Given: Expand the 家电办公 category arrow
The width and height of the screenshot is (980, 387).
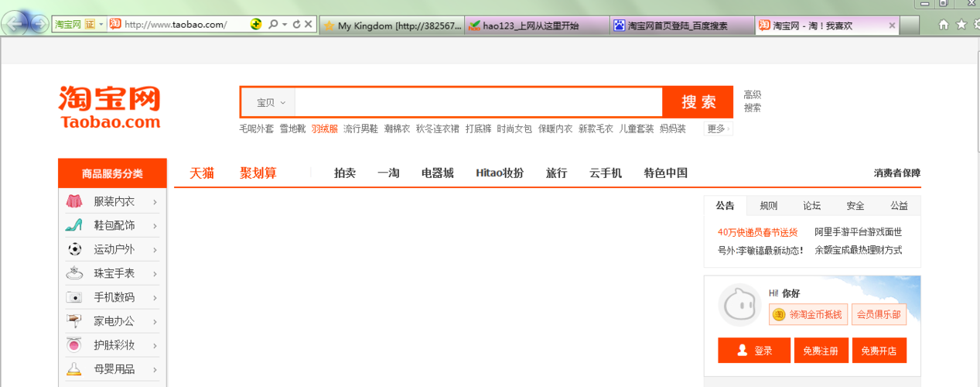Looking at the screenshot, I should pyautogui.click(x=155, y=322).
